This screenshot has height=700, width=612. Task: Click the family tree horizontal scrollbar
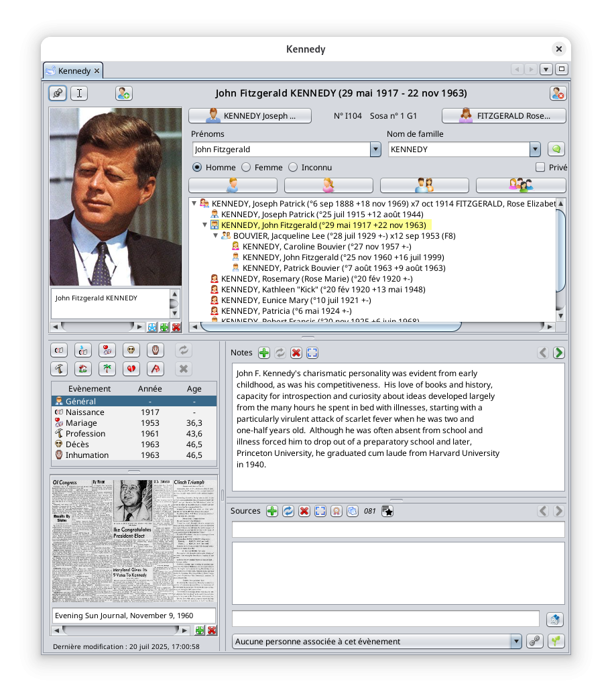[x=330, y=327]
